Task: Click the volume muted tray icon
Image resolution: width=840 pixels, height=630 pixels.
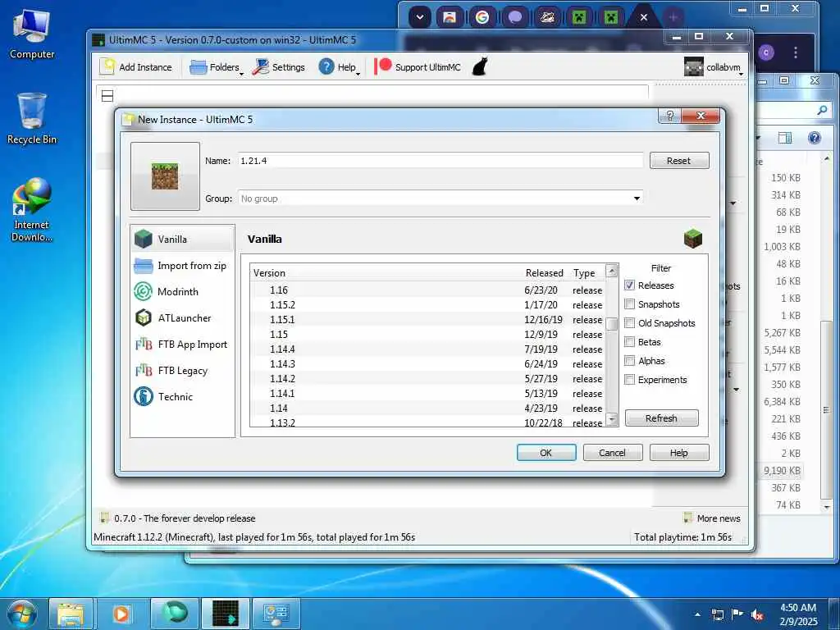Action: [757, 614]
